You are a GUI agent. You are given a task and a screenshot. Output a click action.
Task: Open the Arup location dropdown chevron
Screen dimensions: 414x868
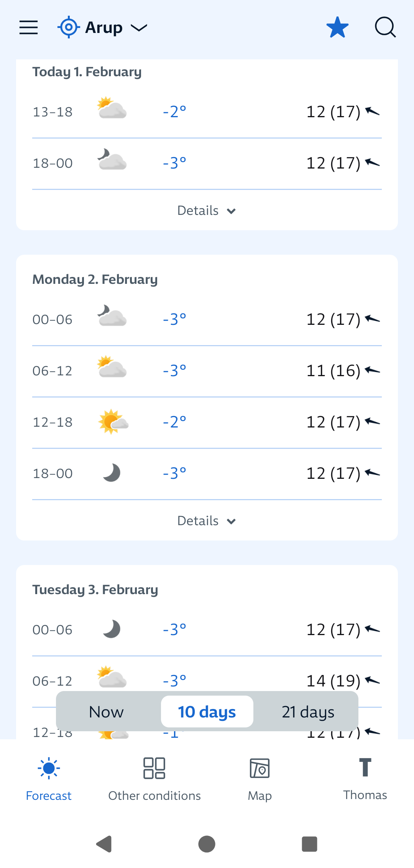point(139,28)
